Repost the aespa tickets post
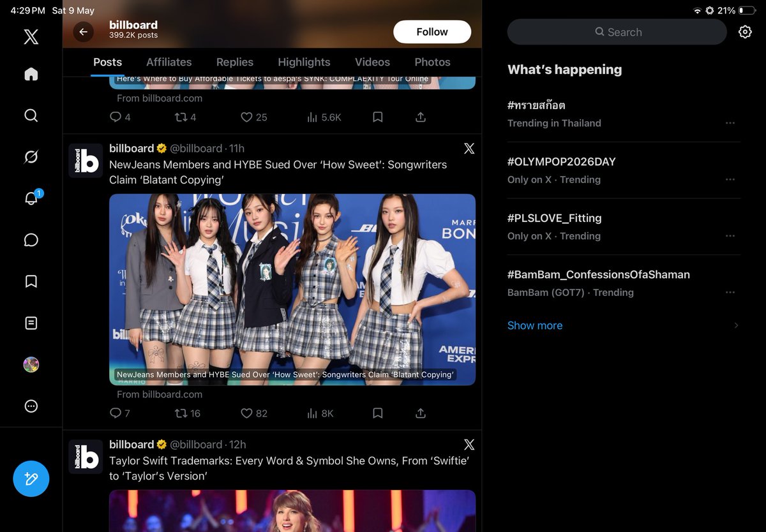766x532 pixels. click(185, 117)
